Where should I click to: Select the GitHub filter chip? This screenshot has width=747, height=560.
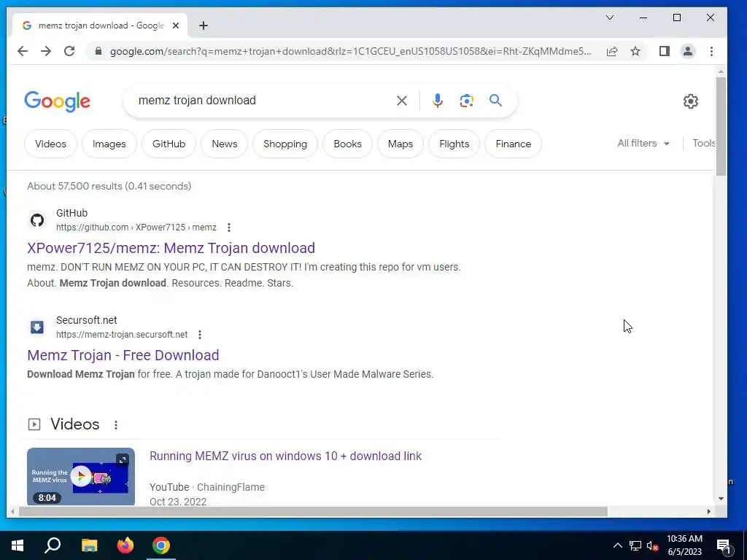[x=169, y=144]
